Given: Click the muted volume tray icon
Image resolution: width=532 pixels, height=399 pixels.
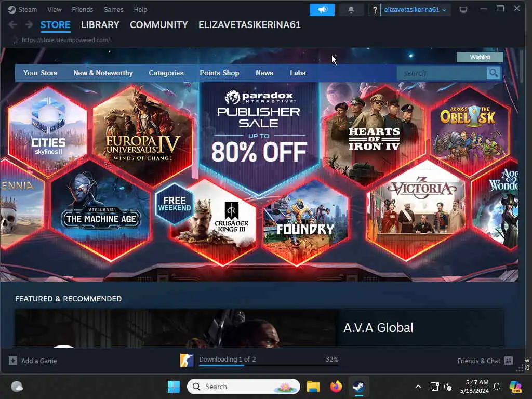Looking at the screenshot, I should (448, 387).
